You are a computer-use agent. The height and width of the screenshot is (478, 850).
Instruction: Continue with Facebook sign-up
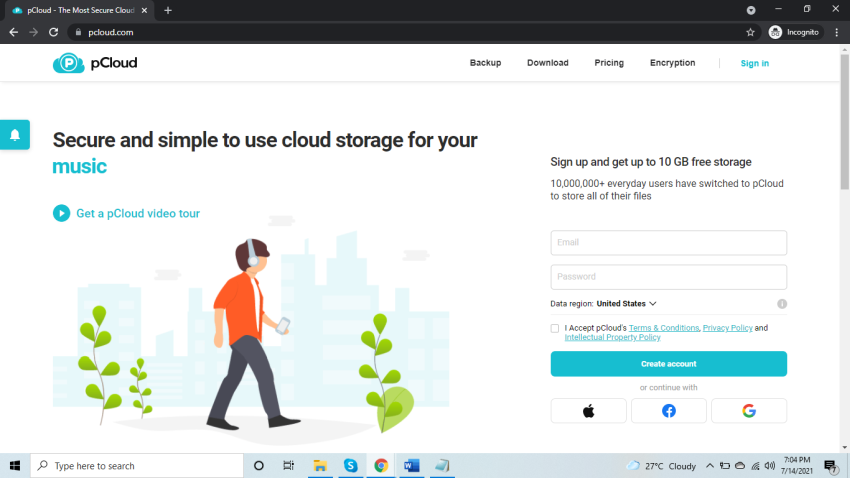[668, 411]
